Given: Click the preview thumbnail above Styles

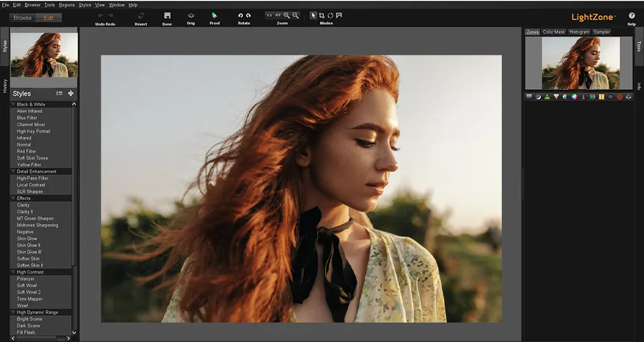Looking at the screenshot, I should pyautogui.click(x=44, y=55).
